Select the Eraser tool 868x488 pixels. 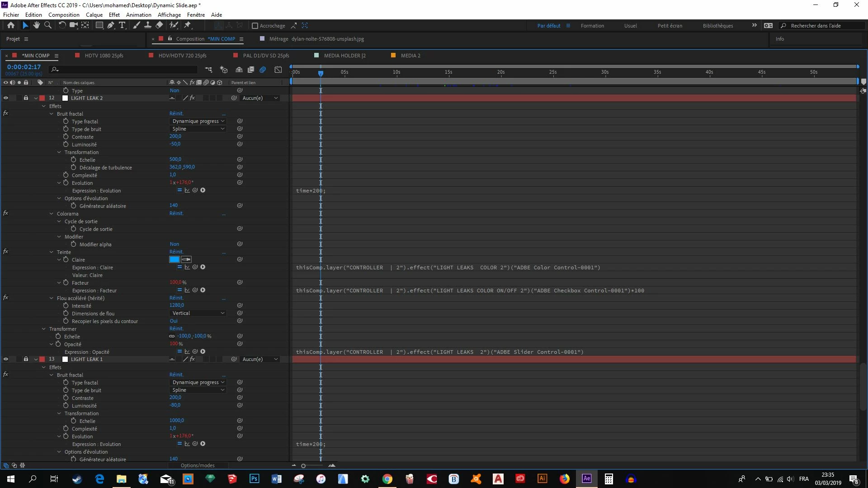[x=160, y=25]
